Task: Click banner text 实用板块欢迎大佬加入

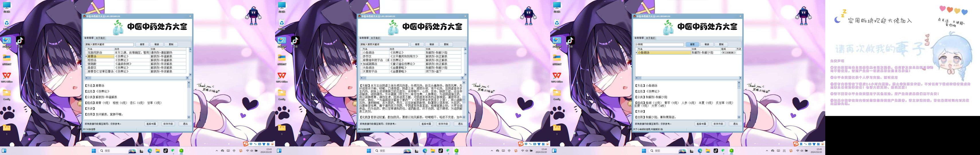Action: (880, 21)
